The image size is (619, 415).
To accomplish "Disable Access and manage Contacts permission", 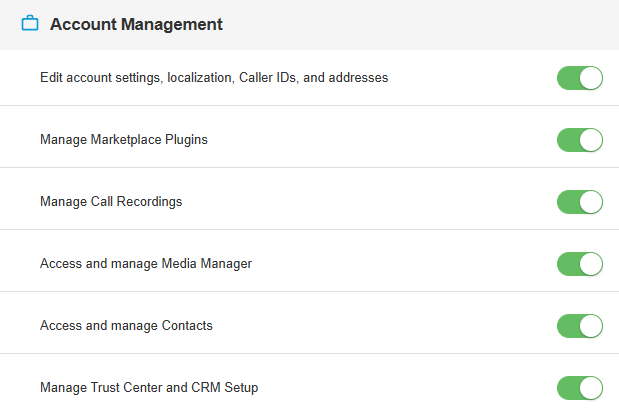I will click(x=580, y=326).
